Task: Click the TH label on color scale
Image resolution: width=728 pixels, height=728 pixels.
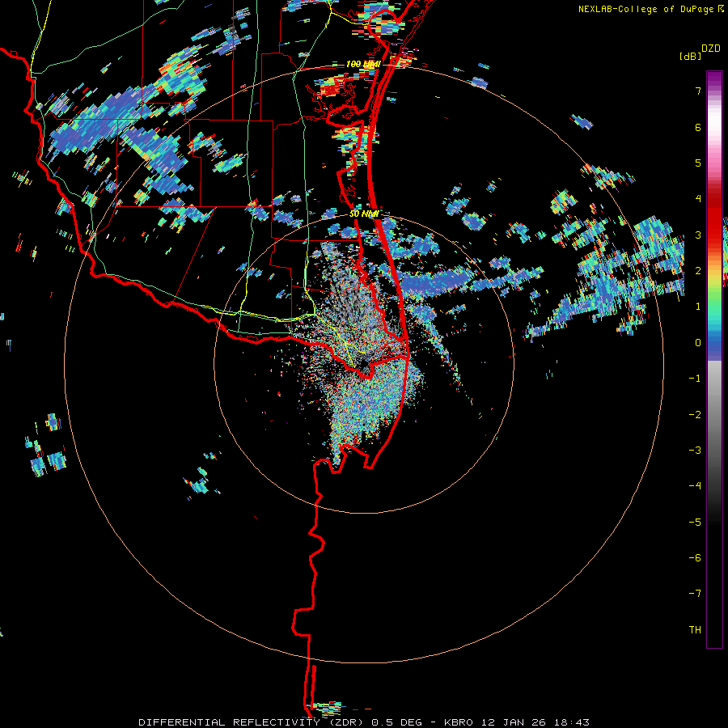Action: coord(695,630)
